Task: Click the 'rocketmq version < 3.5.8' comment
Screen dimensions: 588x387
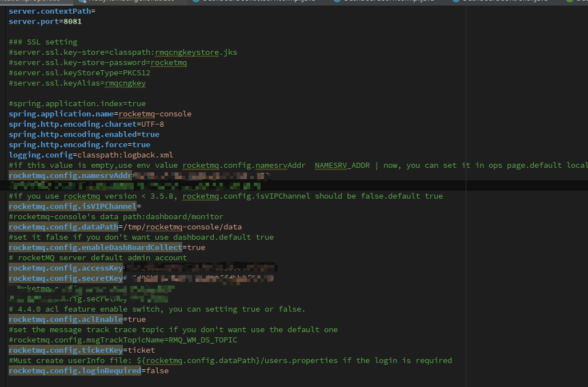Action: pyautogui.click(x=226, y=196)
